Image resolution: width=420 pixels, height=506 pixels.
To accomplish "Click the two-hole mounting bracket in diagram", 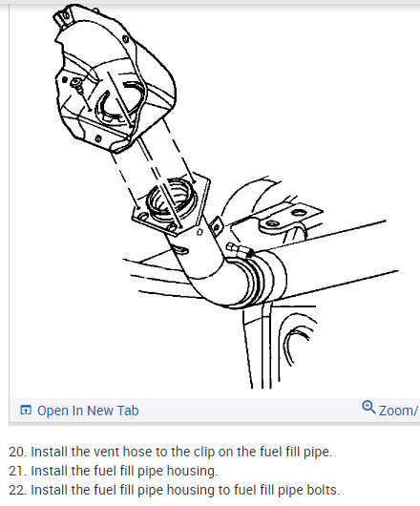I will click(286, 219).
